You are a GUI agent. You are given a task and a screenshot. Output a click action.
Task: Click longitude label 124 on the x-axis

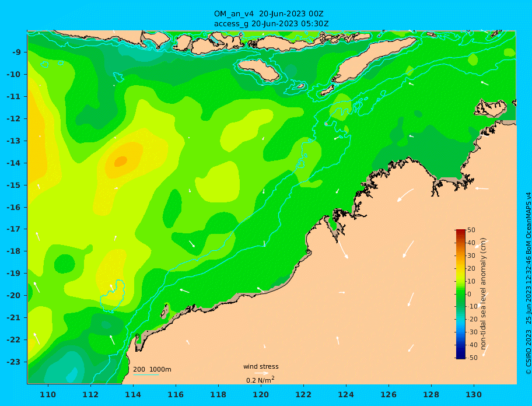click(346, 394)
